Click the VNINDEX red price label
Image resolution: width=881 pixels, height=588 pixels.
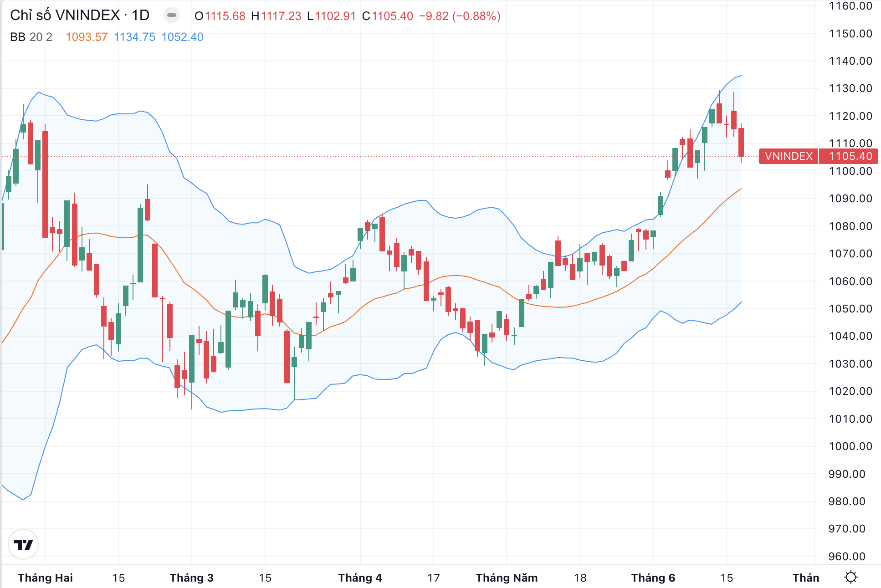pos(789,156)
